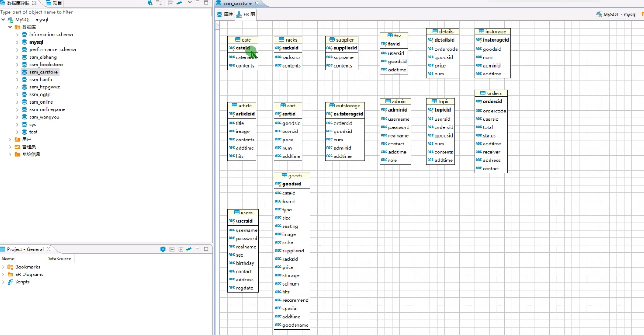Select ssm_onlinegame database
The height and width of the screenshot is (335, 644).
click(x=47, y=109)
